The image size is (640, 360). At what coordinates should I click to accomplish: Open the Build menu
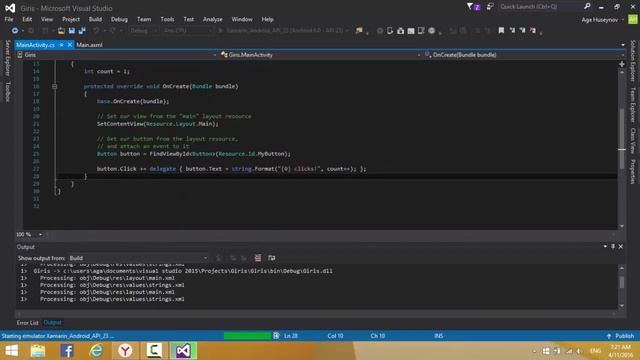click(x=96, y=19)
